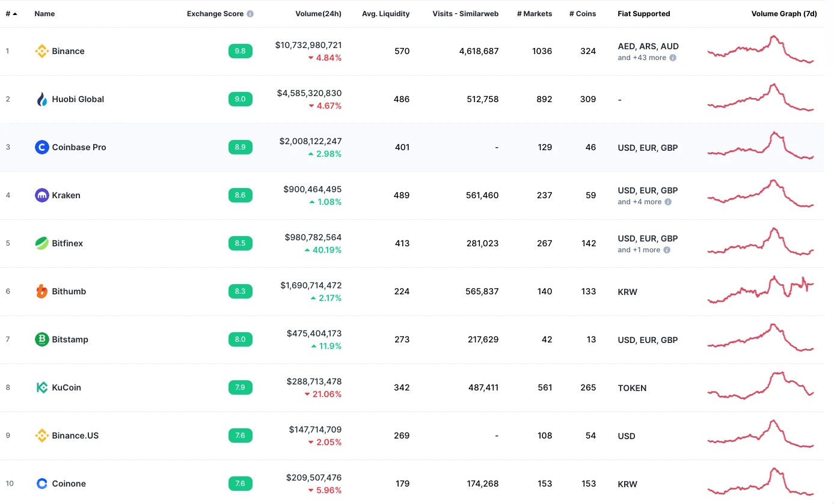Click the Volume Graph (7d) column header

point(784,14)
